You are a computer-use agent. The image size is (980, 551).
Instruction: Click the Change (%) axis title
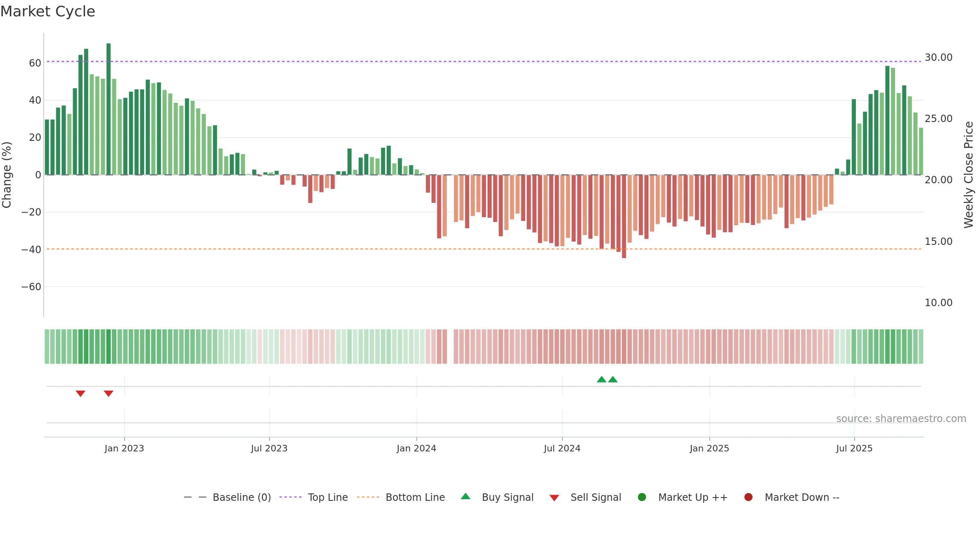point(7,175)
